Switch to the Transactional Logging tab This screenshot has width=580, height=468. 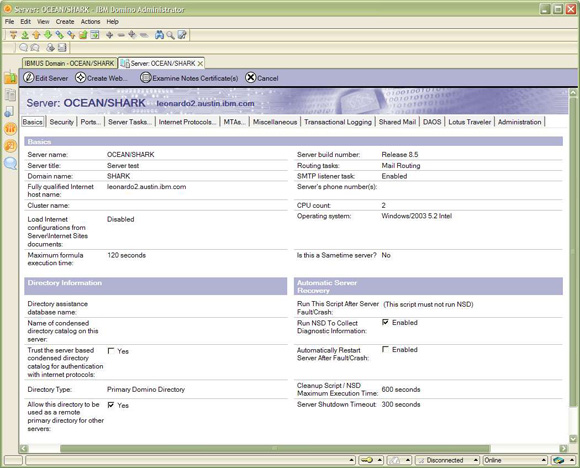pyautogui.click(x=338, y=122)
